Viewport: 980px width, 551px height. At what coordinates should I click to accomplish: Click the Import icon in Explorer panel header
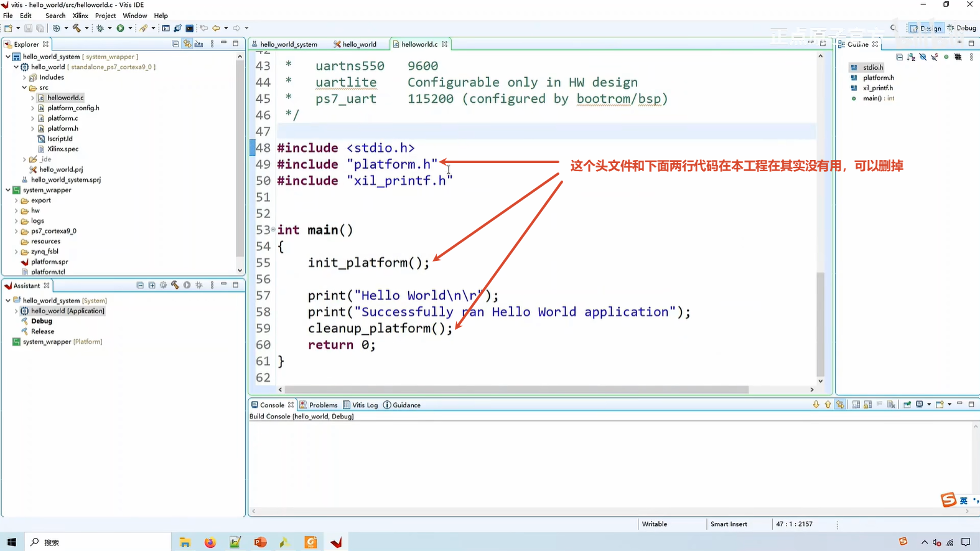(x=199, y=44)
